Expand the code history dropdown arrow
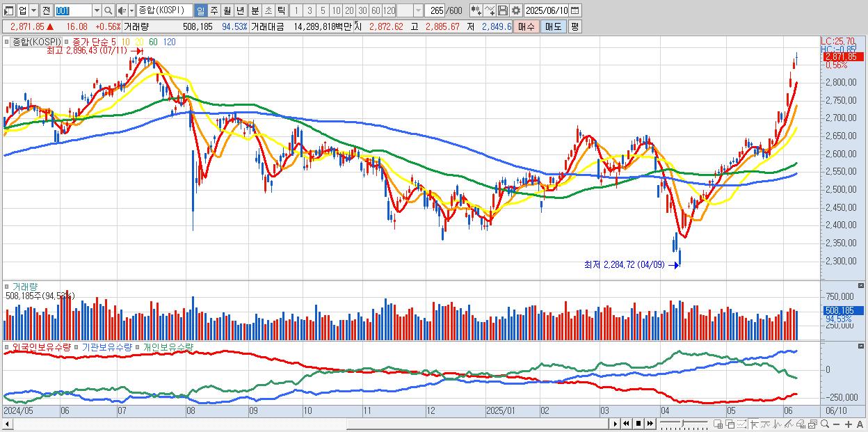 [x=97, y=10]
